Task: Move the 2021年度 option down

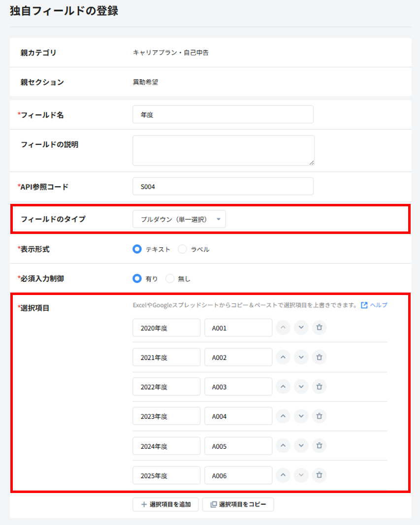Action: [x=301, y=357]
